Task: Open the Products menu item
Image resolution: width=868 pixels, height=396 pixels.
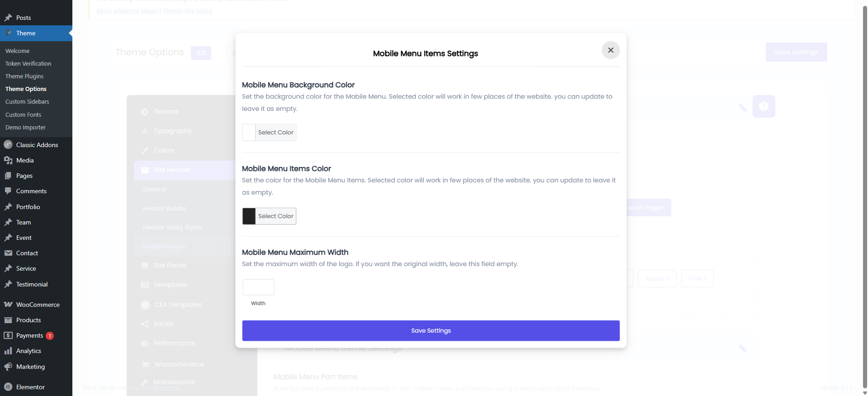Action: (28, 320)
